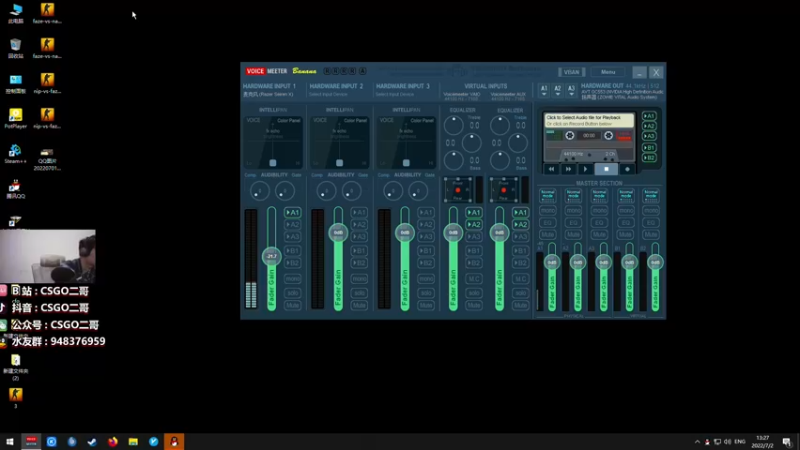This screenshot has width=800, height=450.
Task: Click Hardware Input 1 Comp knob
Action: click(x=260, y=191)
